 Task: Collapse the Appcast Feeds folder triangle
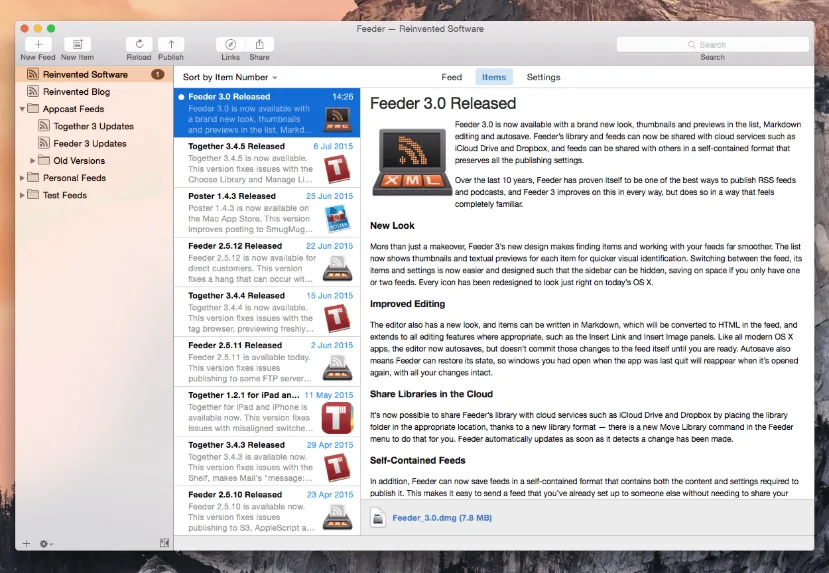pos(22,109)
